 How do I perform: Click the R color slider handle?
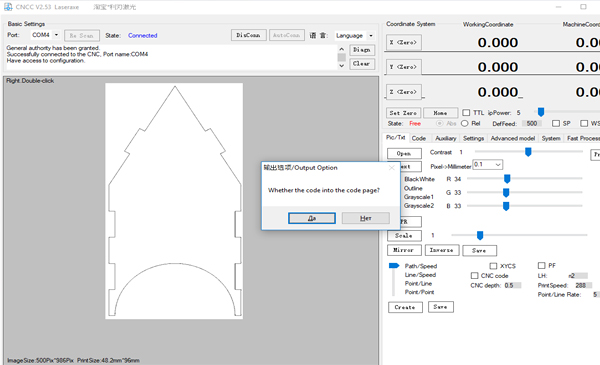pos(507,179)
